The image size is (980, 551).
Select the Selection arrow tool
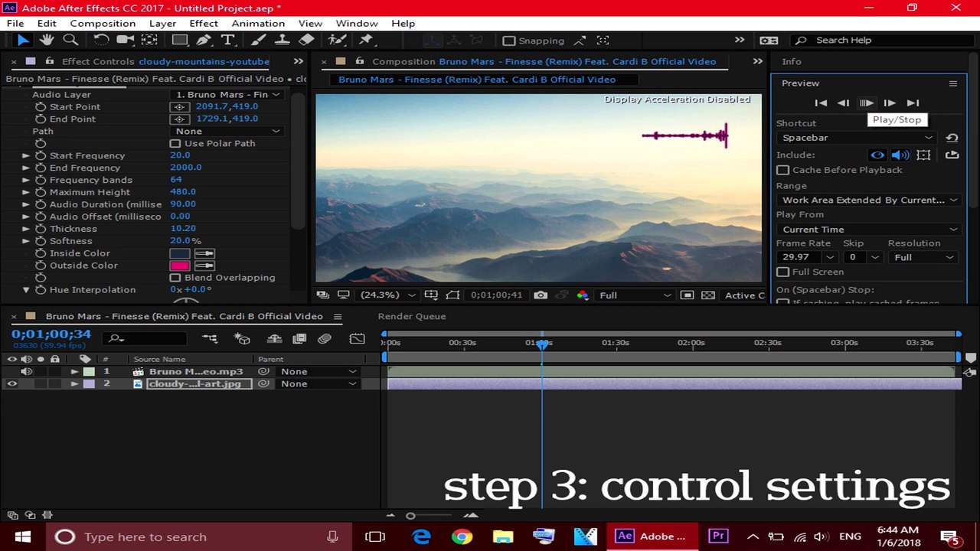(x=22, y=40)
